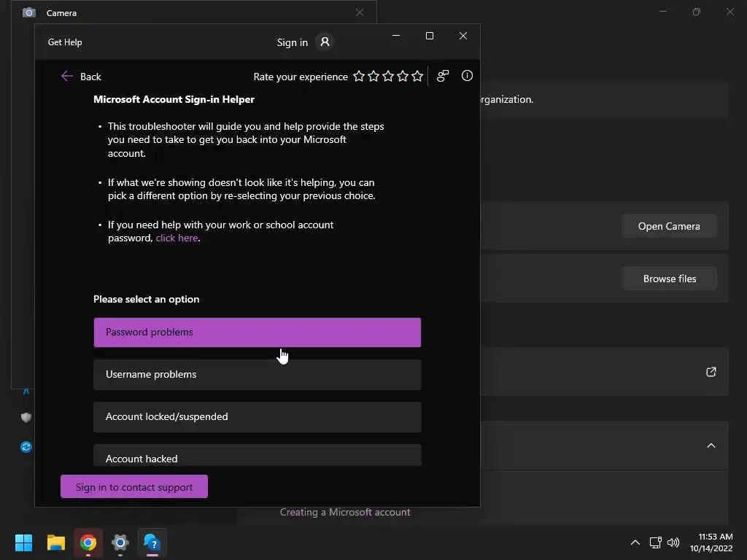Click Browse files in Settings window
This screenshot has width=747, height=560.
click(669, 279)
